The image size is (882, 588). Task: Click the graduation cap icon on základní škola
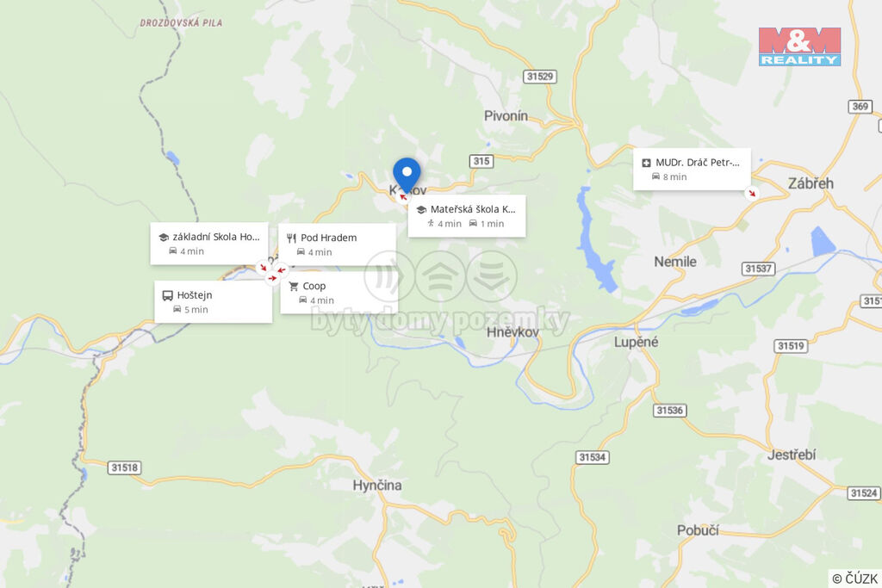tap(164, 238)
